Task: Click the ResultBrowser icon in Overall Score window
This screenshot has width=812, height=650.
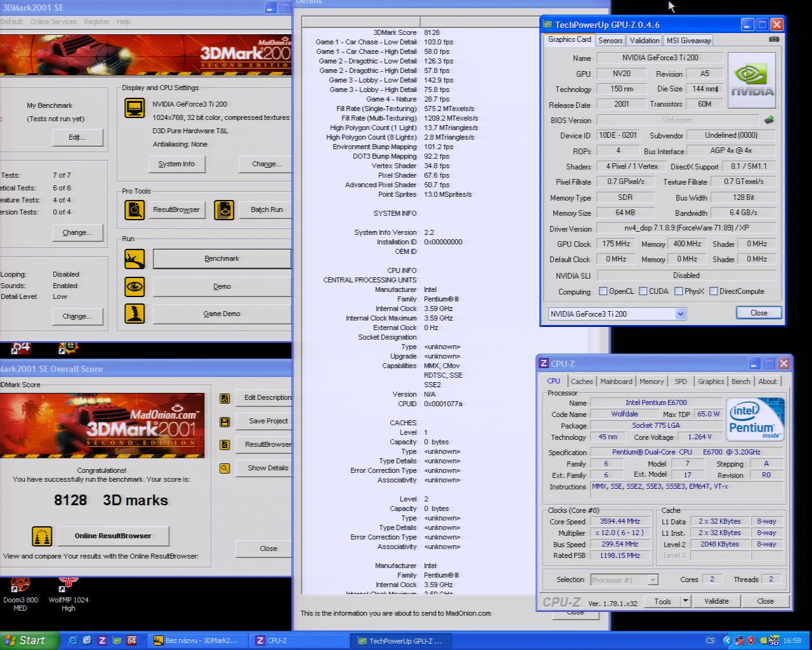Action: pos(225,445)
